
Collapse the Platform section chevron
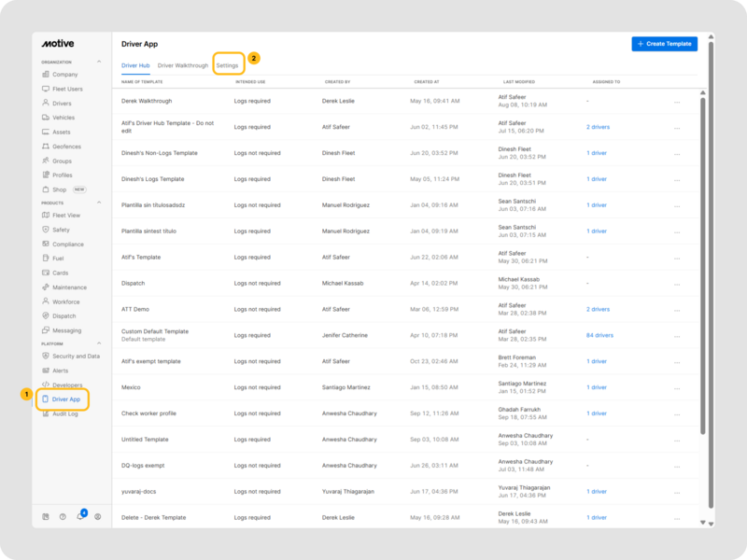coord(100,343)
